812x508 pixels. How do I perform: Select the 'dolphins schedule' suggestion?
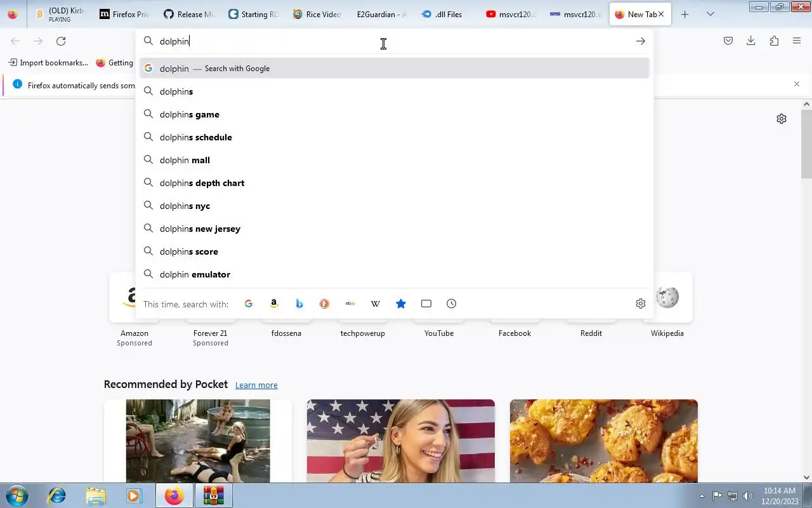tap(395, 137)
